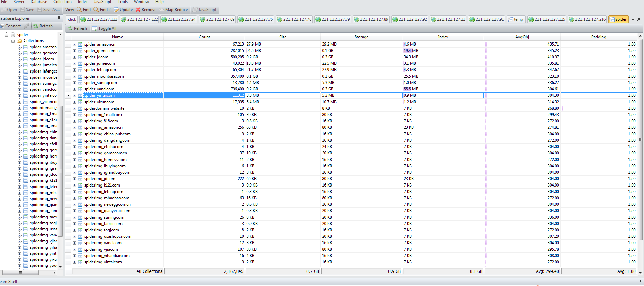Click the Save As toolbar icon
644x286 pixels.
39,10
